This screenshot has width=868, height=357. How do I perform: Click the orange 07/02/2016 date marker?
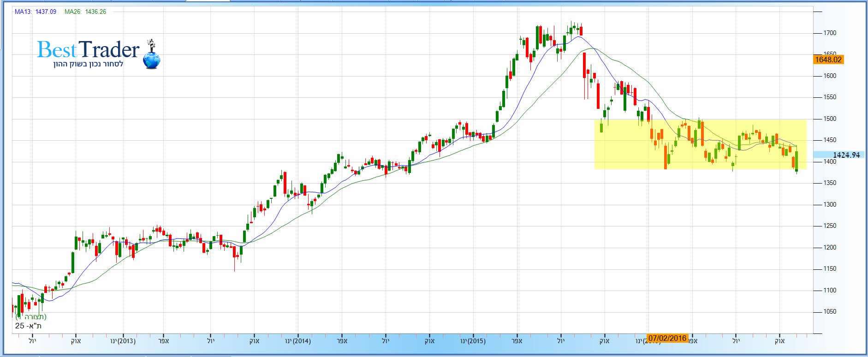tap(667, 338)
